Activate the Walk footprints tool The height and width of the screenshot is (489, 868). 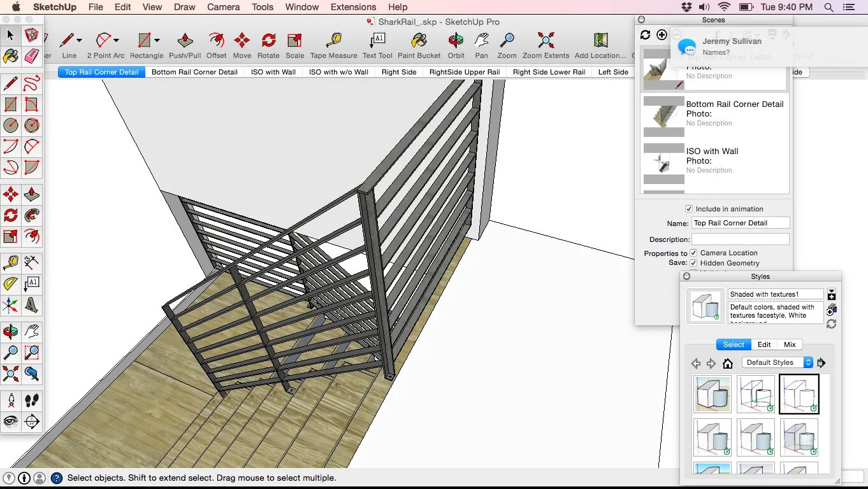[x=31, y=400]
